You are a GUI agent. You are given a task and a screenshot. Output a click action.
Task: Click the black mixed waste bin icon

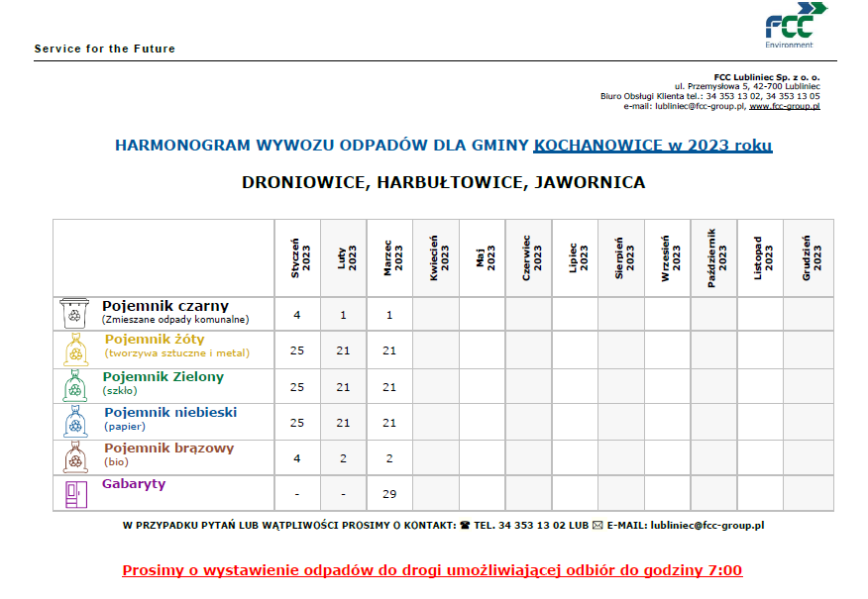(x=73, y=314)
